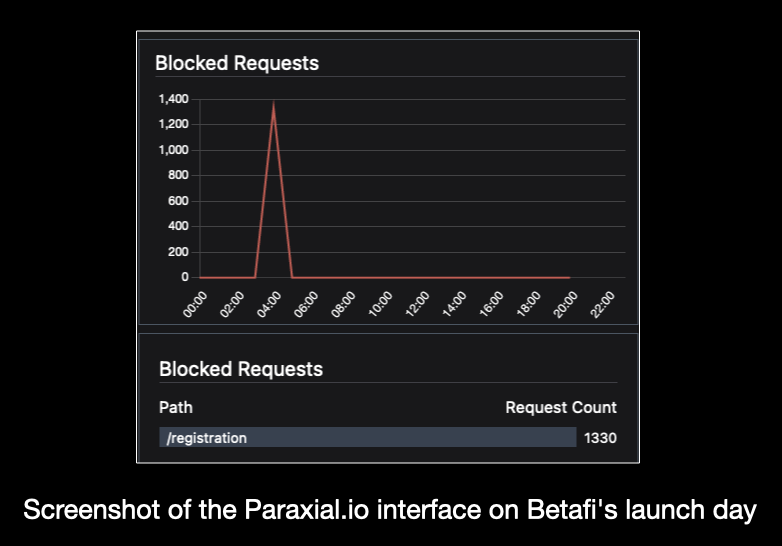Click the 1,400 y-axis label
Viewport: 782px width, 546px height.
point(174,99)
